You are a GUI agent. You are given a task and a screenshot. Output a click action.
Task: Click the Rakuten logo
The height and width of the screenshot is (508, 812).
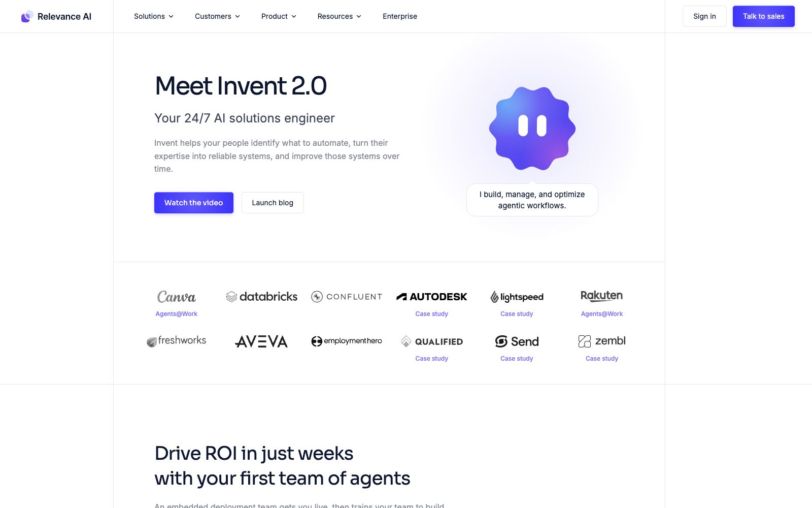coord(602,296)
